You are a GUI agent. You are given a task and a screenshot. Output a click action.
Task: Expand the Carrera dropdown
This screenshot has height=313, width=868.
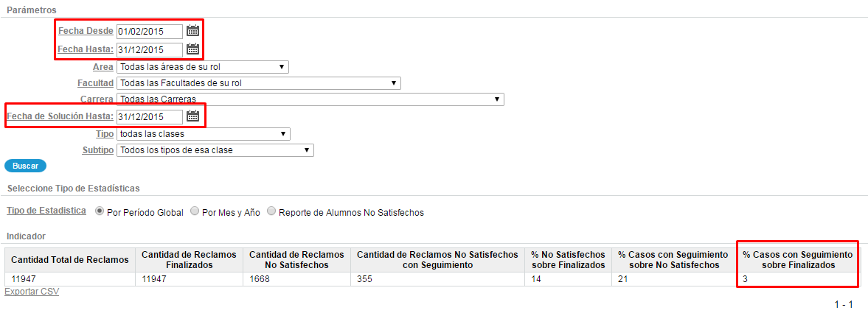[310, 99]
